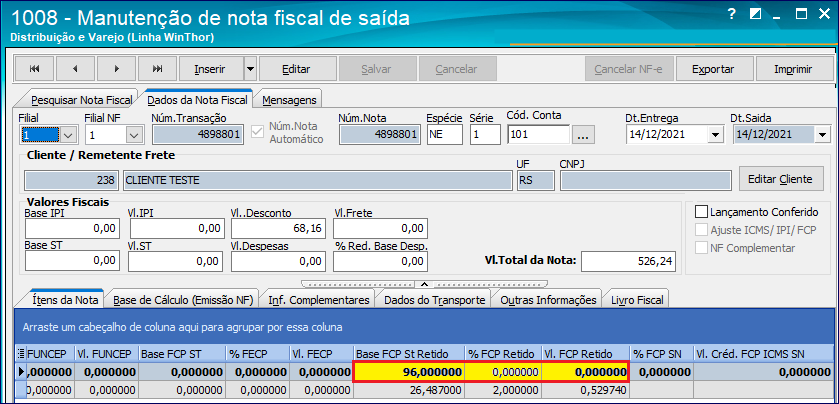The image size is (839, 404).
Task: Sort by % FCP Retido column header
Action: (502, 353)
